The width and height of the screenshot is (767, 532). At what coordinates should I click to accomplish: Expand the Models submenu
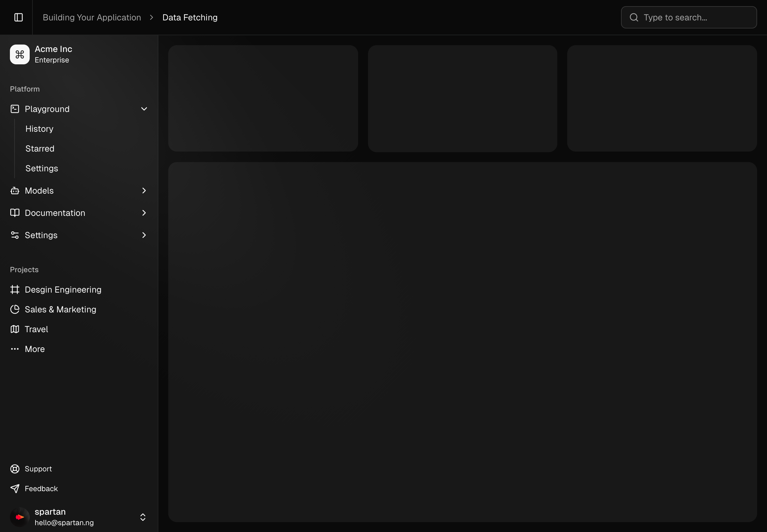click(144, 190)
